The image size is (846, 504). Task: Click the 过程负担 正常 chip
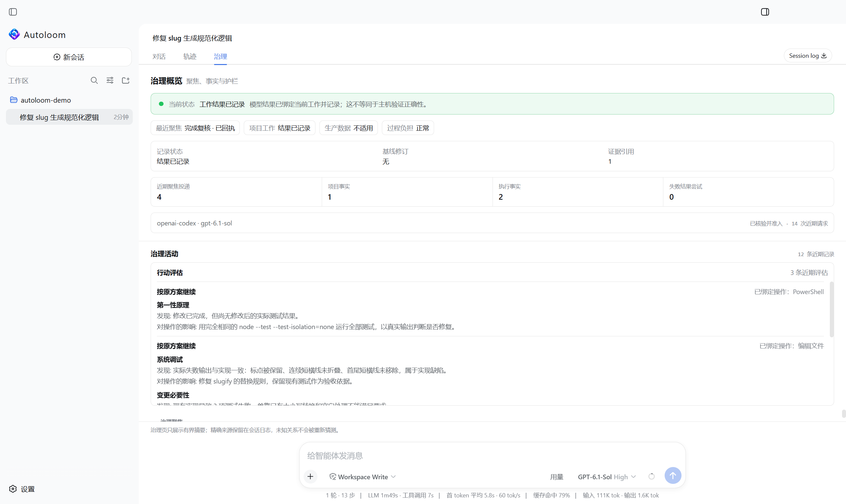pos(408,128)
